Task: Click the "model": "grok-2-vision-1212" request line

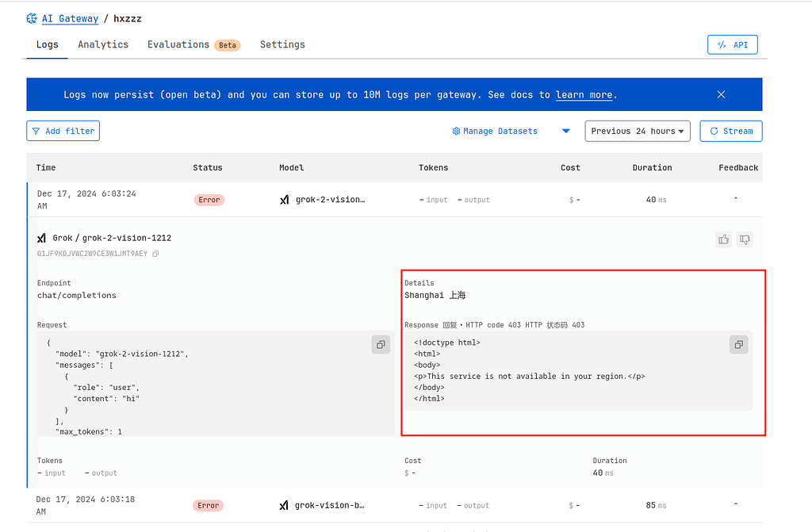Action: (121, 354)
